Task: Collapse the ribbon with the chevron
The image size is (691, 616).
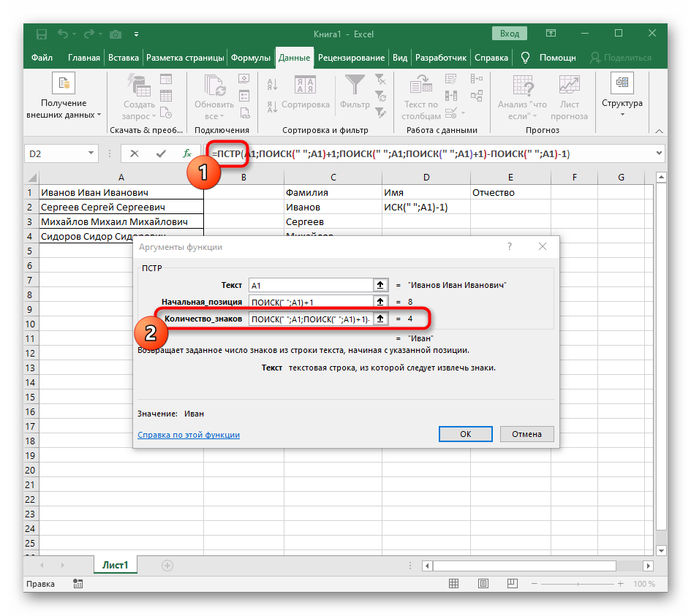Action: click(659, 131)
